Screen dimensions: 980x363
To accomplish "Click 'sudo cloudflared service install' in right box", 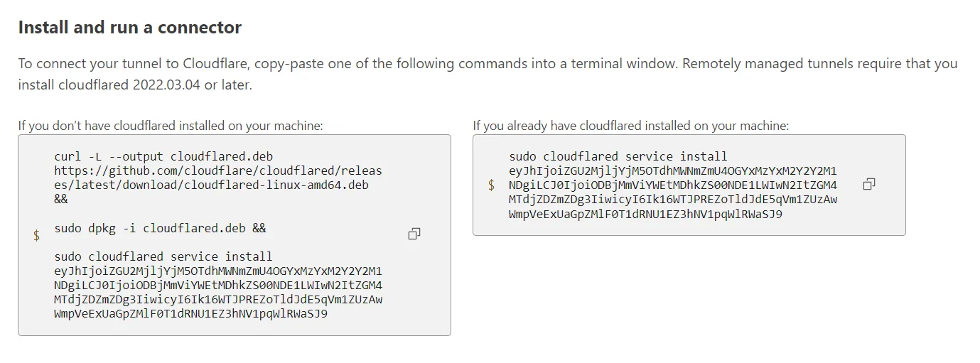I will [x=618, y=156].
